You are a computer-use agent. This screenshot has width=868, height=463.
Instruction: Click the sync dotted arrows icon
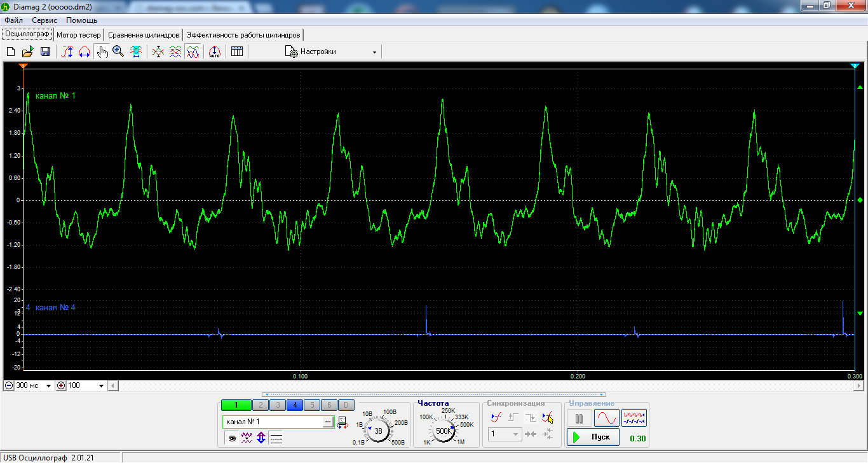548,434
